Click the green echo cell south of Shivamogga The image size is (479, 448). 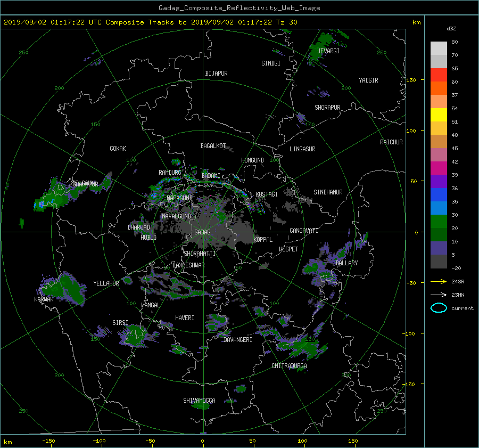202,406
